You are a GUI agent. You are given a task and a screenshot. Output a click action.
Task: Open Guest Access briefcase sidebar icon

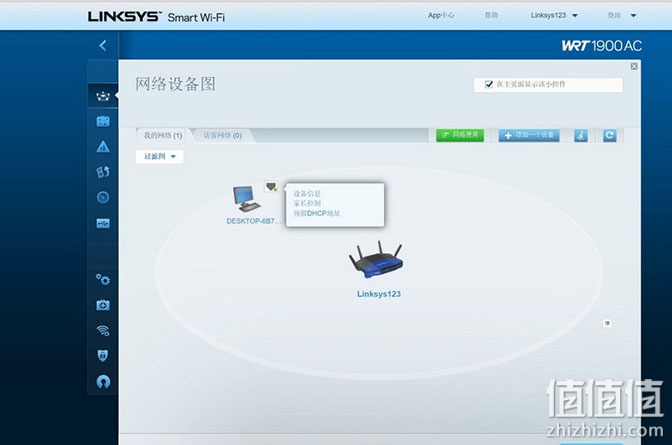point(103,121)
